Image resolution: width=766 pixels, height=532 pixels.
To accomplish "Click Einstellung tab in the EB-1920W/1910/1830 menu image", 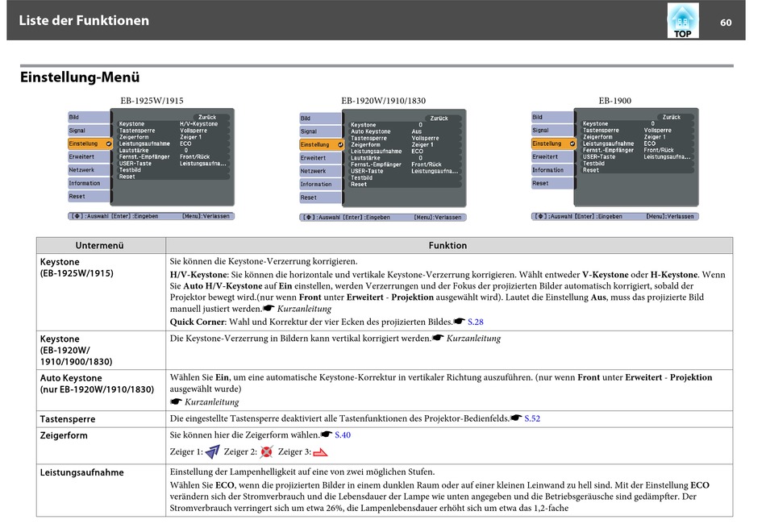I will pyautogui.click(x=322, y=144).
